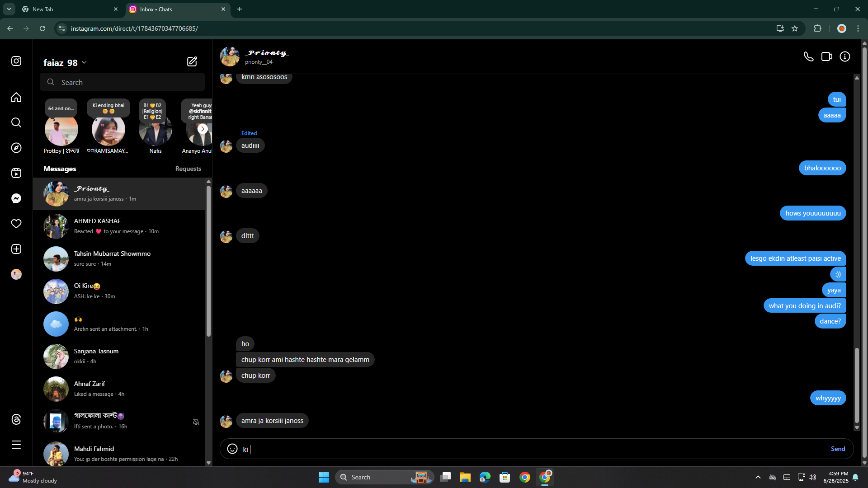
Task: Open profile avatar in left sidebar
Action: 16,274
